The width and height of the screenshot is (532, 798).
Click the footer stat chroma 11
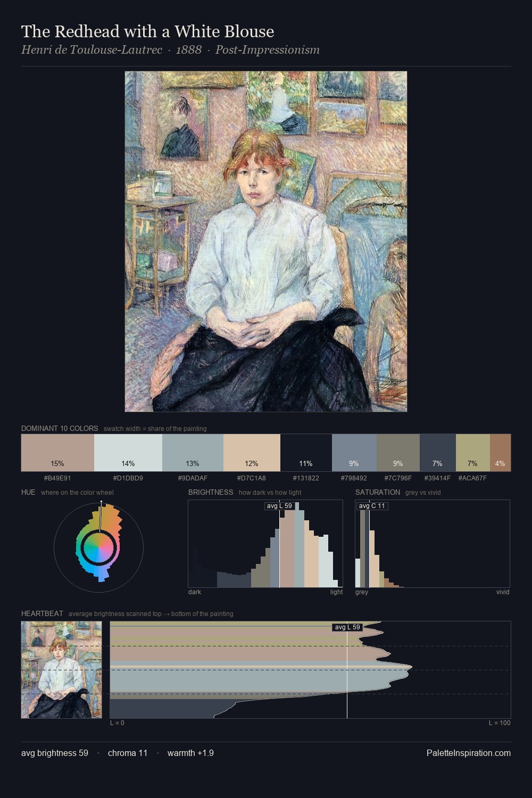coord(128,753)
